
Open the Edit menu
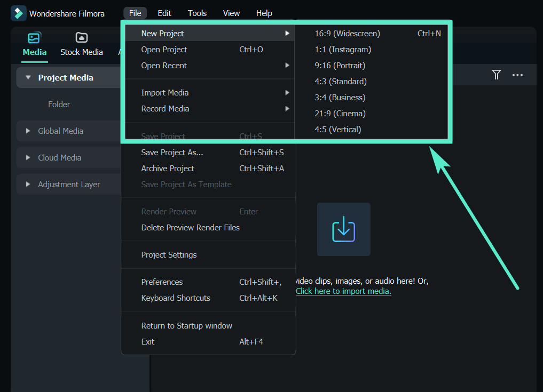pyautogui.click(x=164, y=13)
